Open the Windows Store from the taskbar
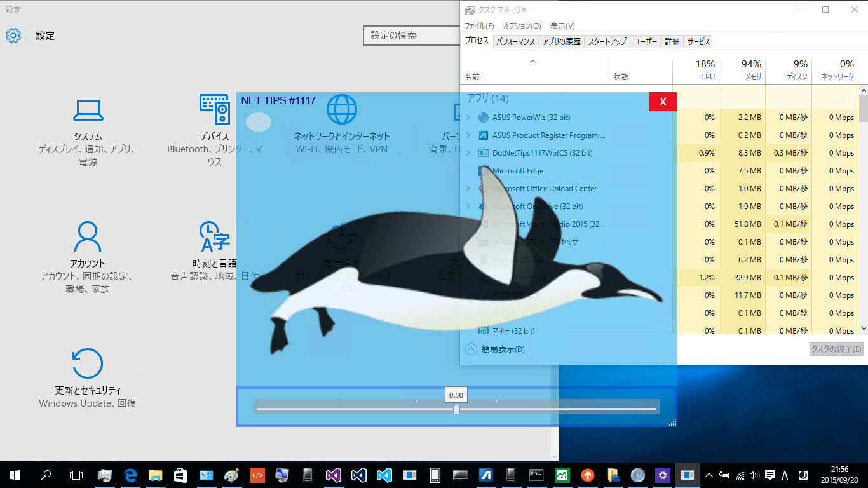 coord(180,475)
